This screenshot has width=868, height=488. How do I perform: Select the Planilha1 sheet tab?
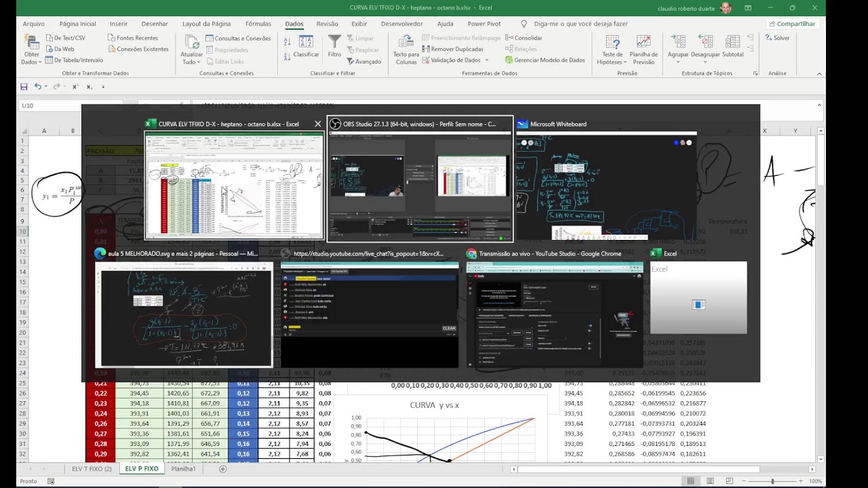click(x=184, y=469)
